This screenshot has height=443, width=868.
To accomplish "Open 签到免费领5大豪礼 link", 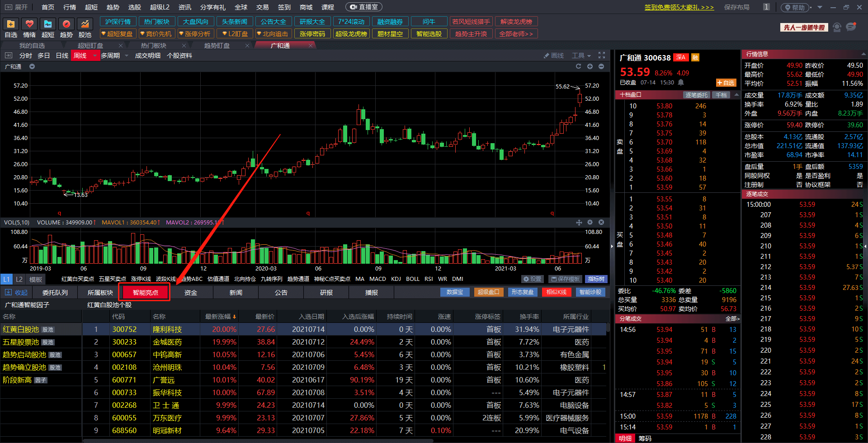I will (x=679, y=7).
